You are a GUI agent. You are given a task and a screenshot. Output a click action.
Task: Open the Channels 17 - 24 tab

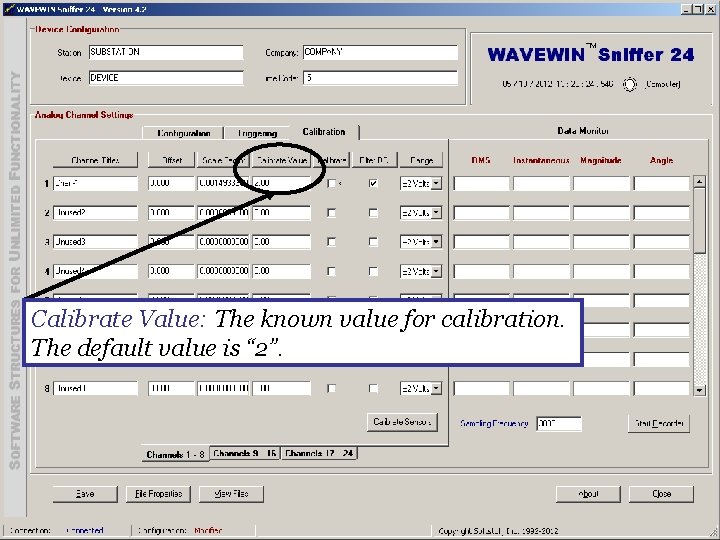(x=319, y=453)
